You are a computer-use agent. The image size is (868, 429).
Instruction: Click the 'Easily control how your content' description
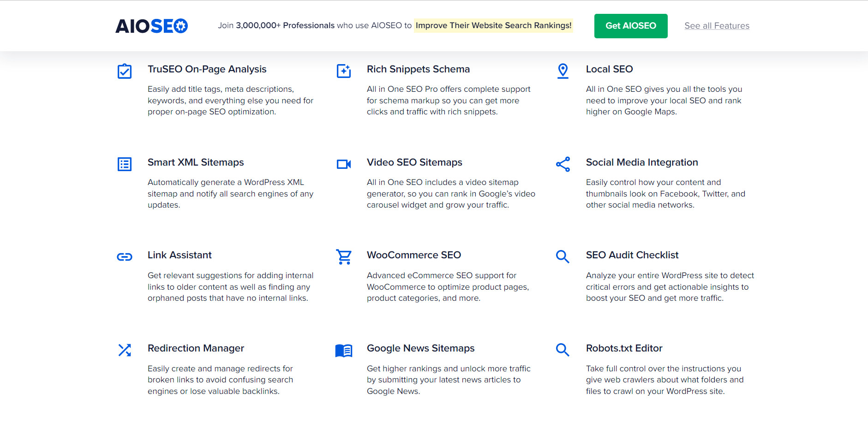pos(665,194)
